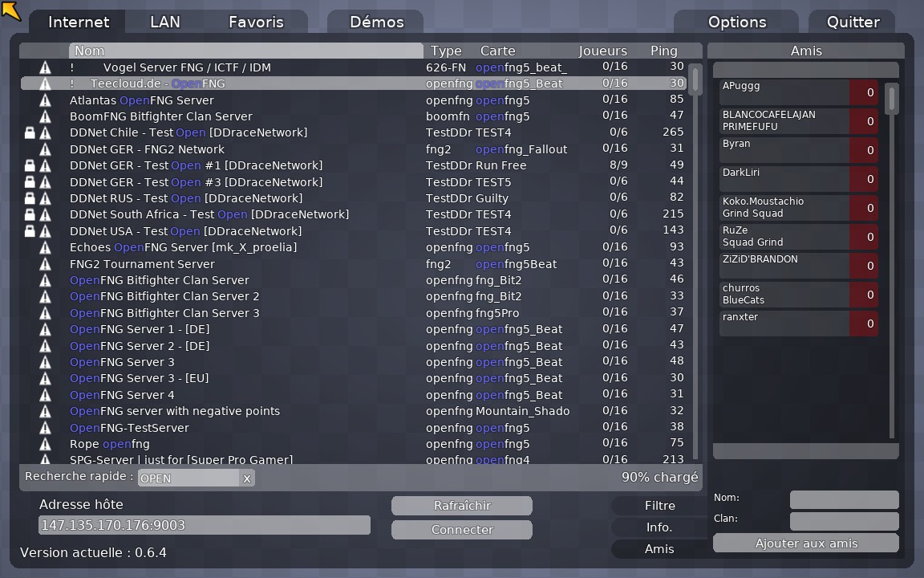The image size is (924, 578).
Task: Click the lock icon on DDNet USA row
Action: [30, 231]
